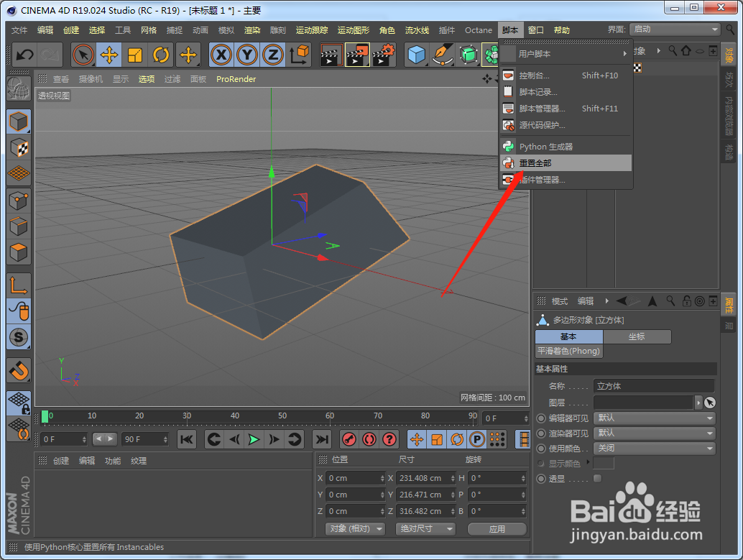Click the autokeying button
The image size is (743, 560).
pyautogui.click(x=369, y=439)
